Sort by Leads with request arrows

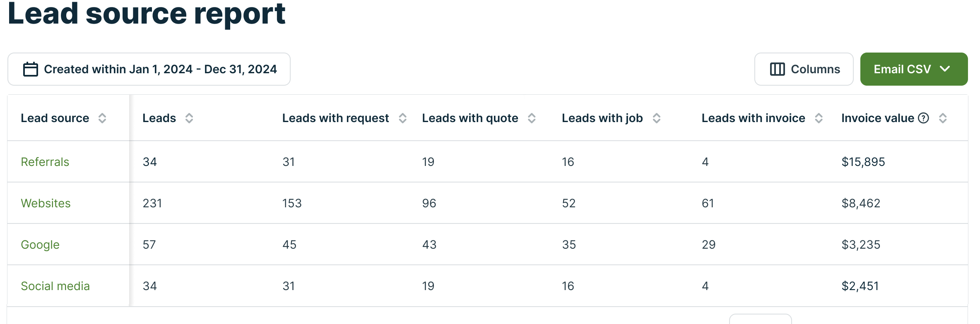pyautogui.click(x=402, y=118)
